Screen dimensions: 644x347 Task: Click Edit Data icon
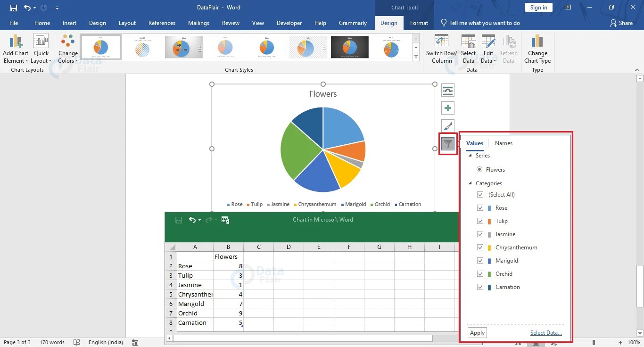click(488, 42)
